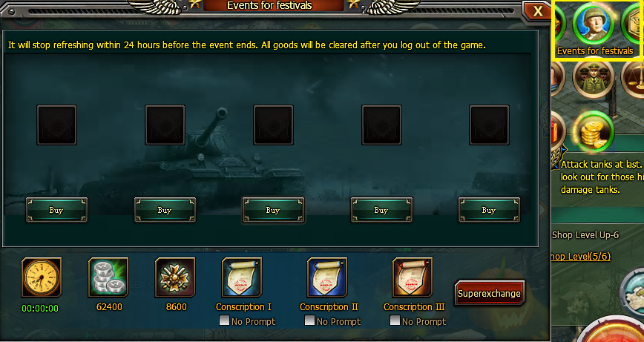Open the three officers icon
The width and height of the screenshot is (644, 342).
[594, 78]
